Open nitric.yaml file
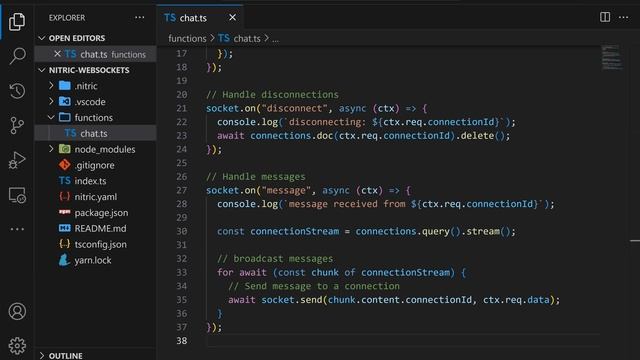 [96, 197]
